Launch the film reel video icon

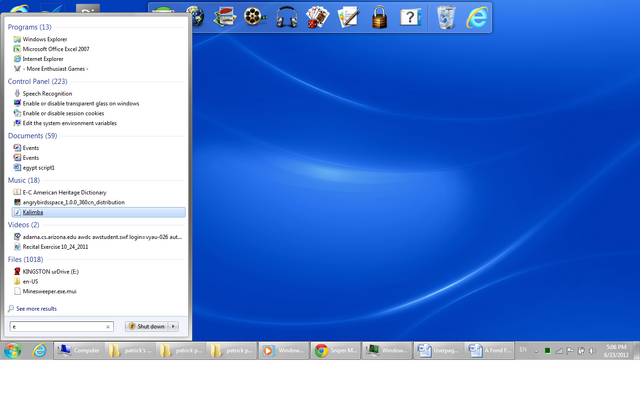(255, 17)
